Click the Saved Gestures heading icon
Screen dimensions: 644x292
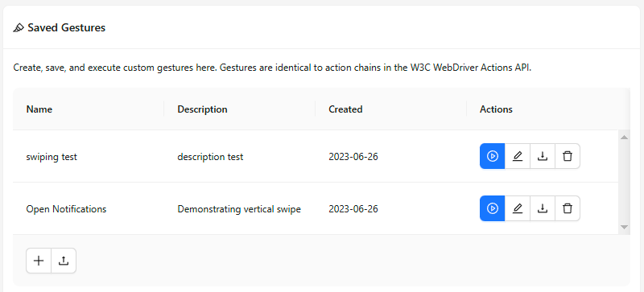19,28
